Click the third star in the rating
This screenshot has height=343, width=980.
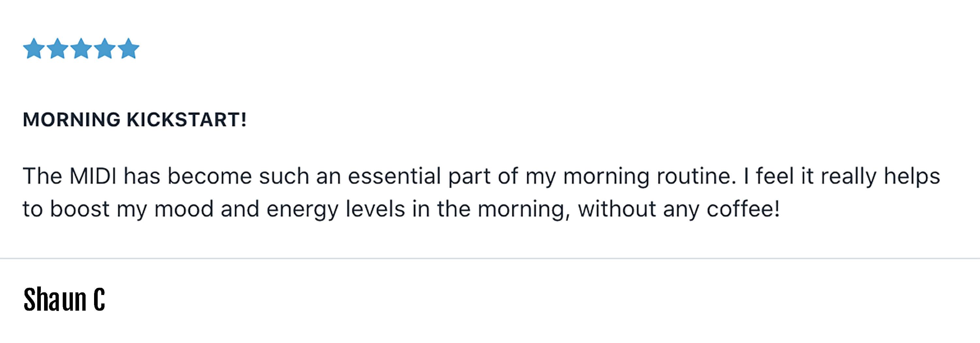coord(81,49)
